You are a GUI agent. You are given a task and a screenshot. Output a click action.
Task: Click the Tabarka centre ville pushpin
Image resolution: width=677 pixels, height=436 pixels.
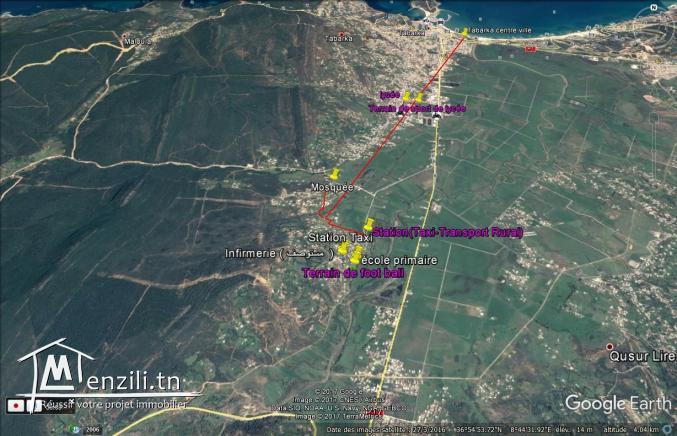click(465, 30)
